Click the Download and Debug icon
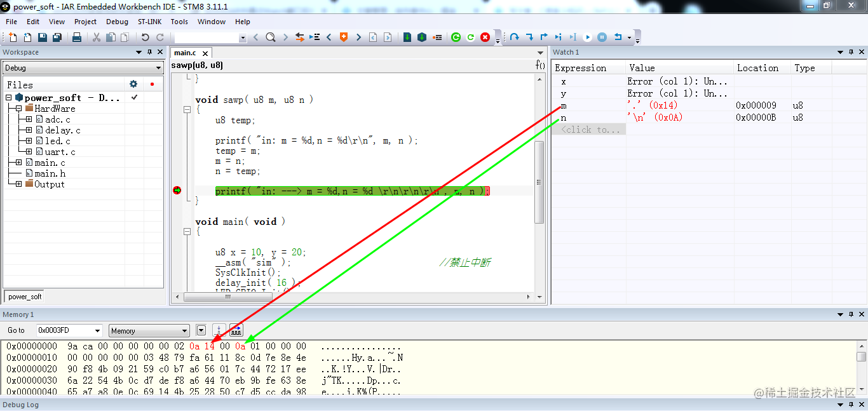 click(407, 37)
